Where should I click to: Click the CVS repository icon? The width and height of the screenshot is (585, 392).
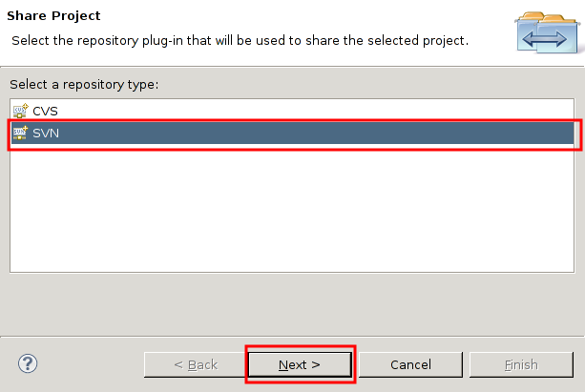point(20,111)
